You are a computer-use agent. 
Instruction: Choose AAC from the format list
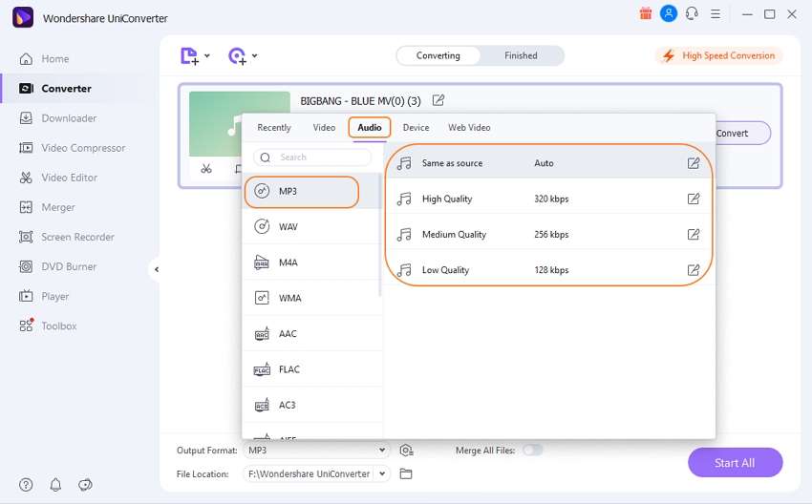tap(310, 334)
